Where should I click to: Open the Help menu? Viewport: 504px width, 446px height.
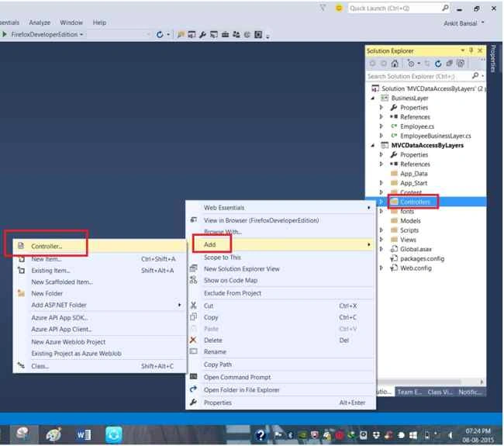(x=99, y=22)
